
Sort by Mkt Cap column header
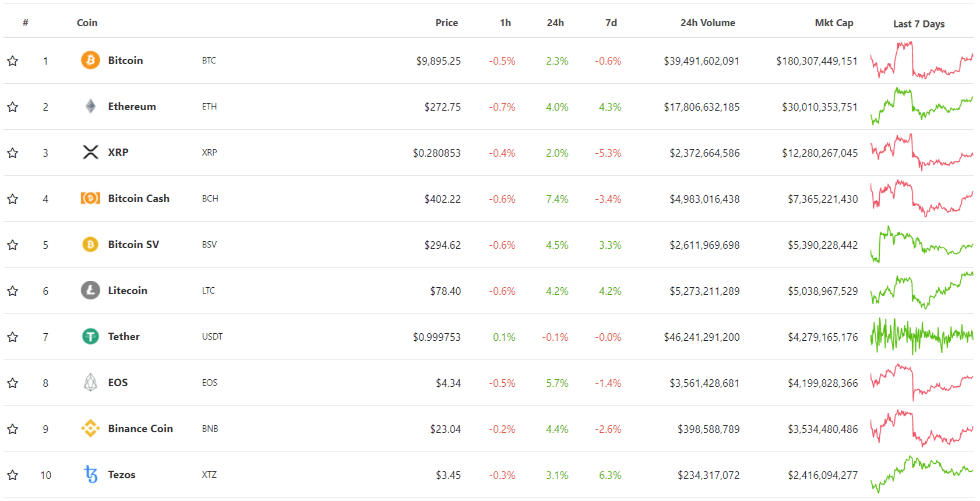pos(834,23)
